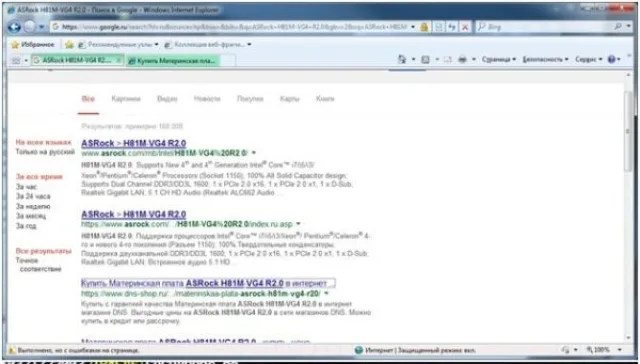Select the Все search tab
This screenshot has width=640, height=364.
tap(88, 99)
